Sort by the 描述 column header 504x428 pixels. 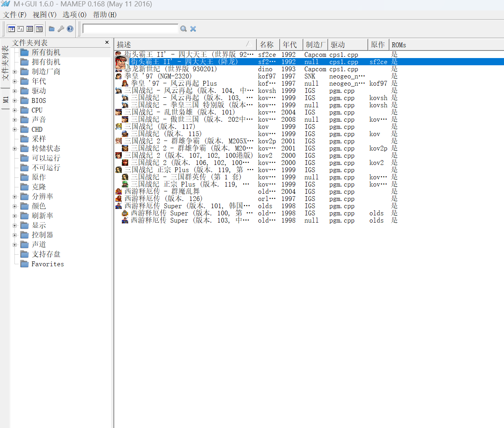pyautogui.click(x=185, y=44)
